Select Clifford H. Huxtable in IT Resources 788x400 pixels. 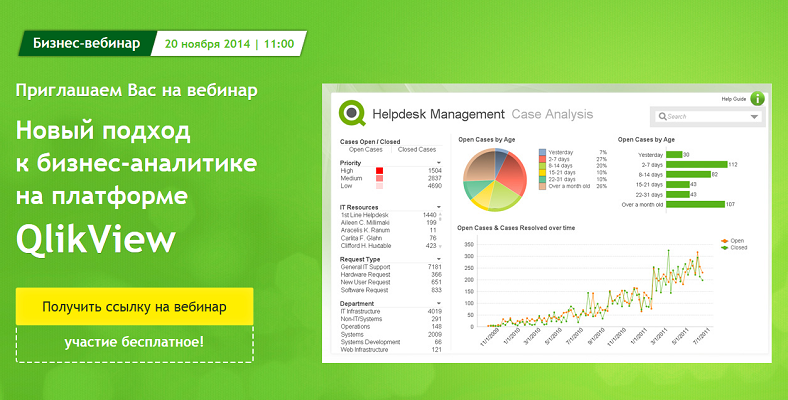tap(388, 246)
